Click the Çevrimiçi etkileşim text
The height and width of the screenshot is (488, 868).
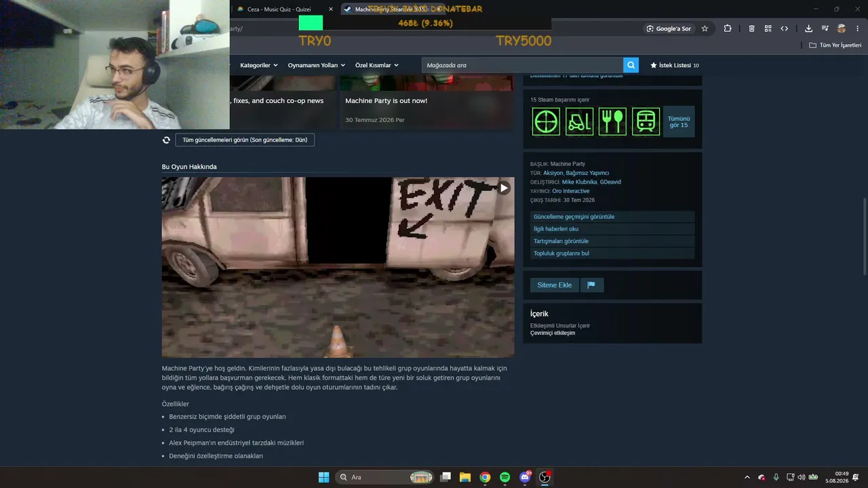pyautogui.click(x=553, y=333)
